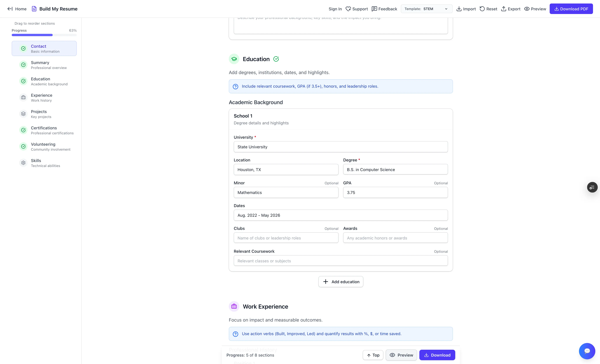Click the Top button in bottom bar
Screen dimensions: 600x364
pos(373,355)
